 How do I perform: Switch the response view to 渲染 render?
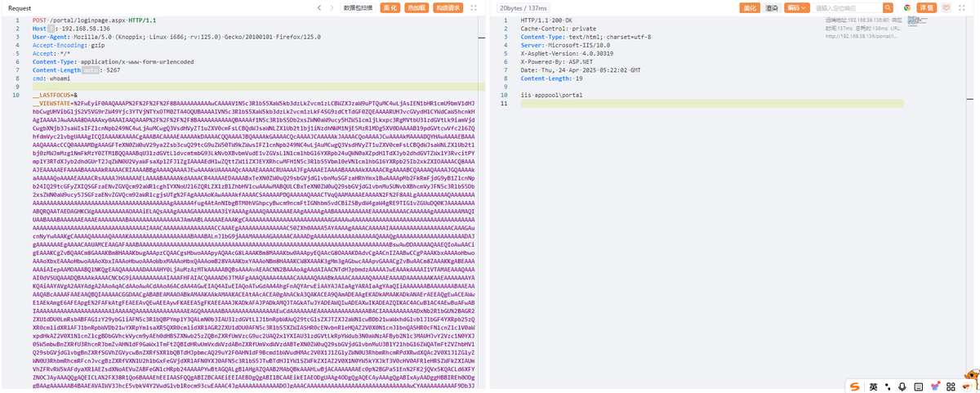772,7
